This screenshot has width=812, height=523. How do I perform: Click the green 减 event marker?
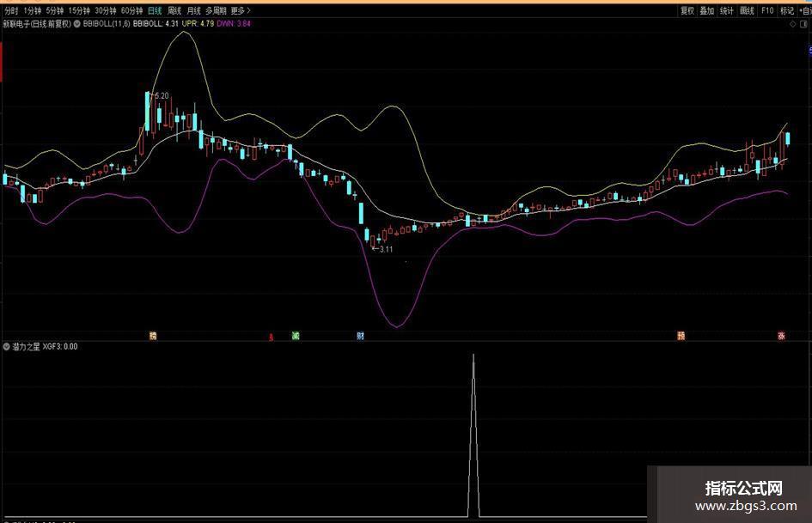coord(296,336)
